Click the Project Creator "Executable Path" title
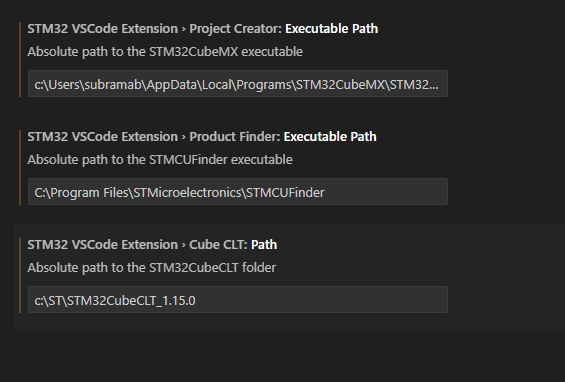The height and width of the screenshot is (382, 565). click(x=332, y=29)
